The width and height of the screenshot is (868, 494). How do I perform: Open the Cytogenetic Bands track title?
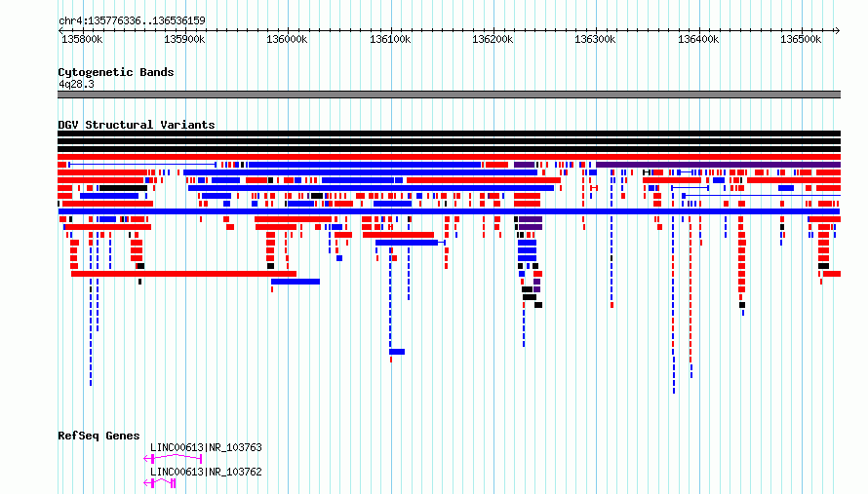click(116, 72)
